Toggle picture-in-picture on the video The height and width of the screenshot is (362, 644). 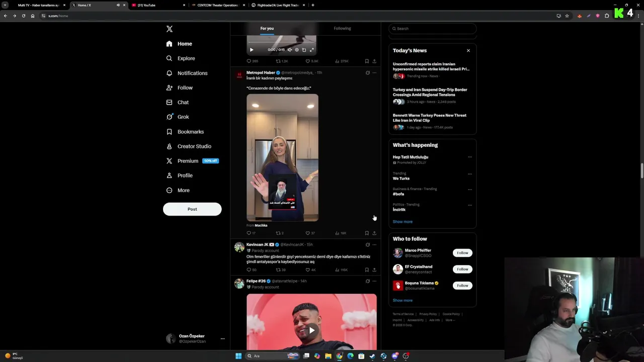tap(304, 50)
